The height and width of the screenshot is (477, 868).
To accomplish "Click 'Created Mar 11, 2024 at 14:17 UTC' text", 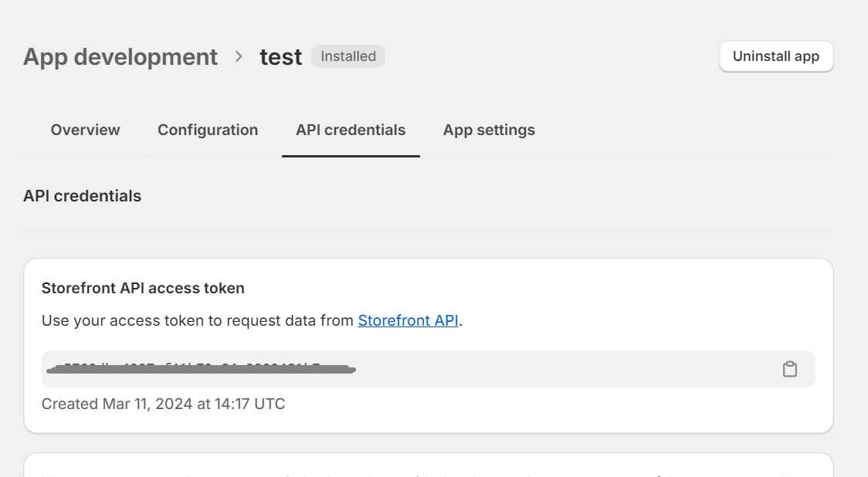I will tap(163, 404).
